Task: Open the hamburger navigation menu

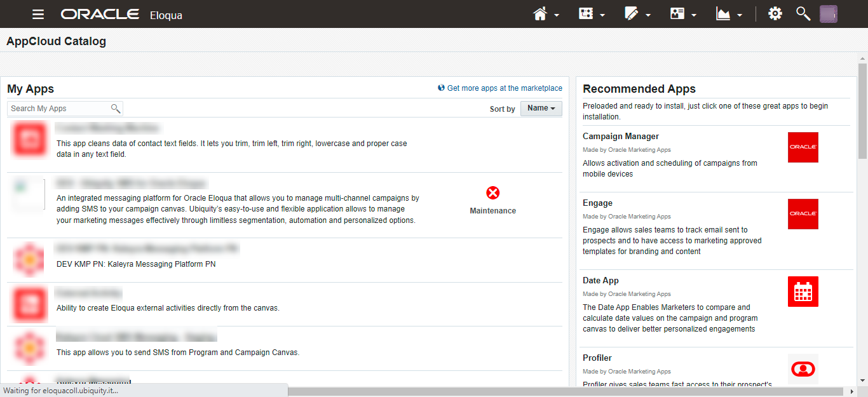Action: click(38, 14)
